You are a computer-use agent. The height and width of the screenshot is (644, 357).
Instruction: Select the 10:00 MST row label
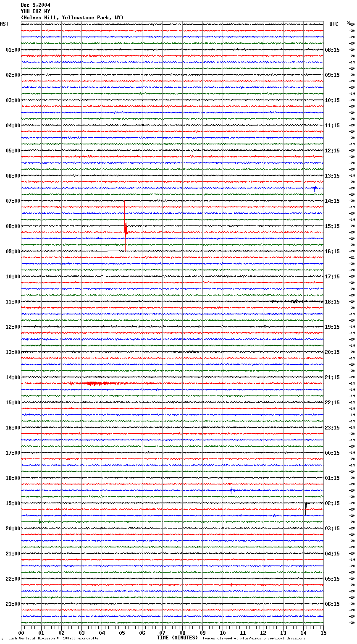tap(13, 277)
